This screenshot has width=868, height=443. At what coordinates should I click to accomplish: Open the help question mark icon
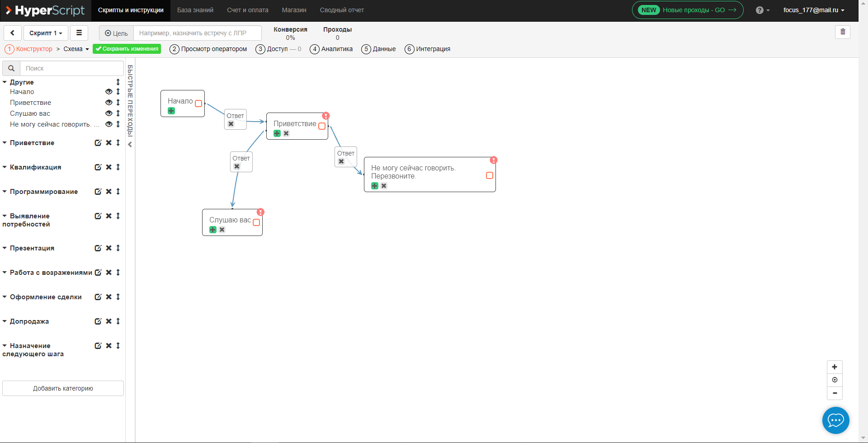click(762, 10)
